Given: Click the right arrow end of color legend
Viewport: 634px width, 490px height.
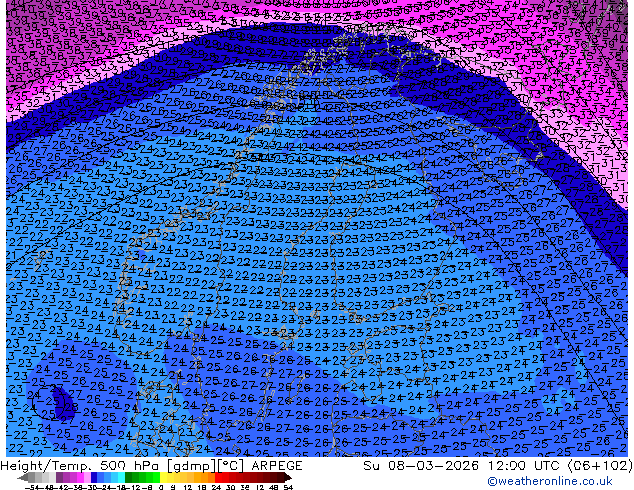Looking at the screenshot, I should click(x=288, y=477).
